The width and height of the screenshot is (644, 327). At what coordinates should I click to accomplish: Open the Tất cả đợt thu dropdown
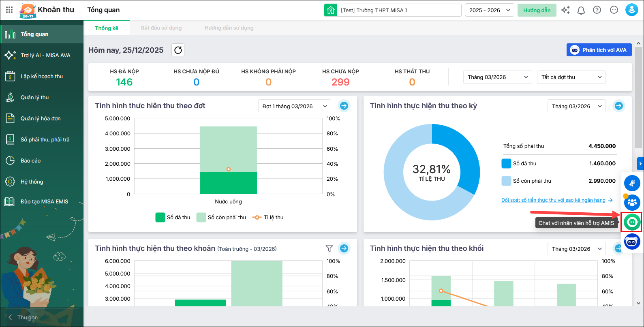[571, 77]
